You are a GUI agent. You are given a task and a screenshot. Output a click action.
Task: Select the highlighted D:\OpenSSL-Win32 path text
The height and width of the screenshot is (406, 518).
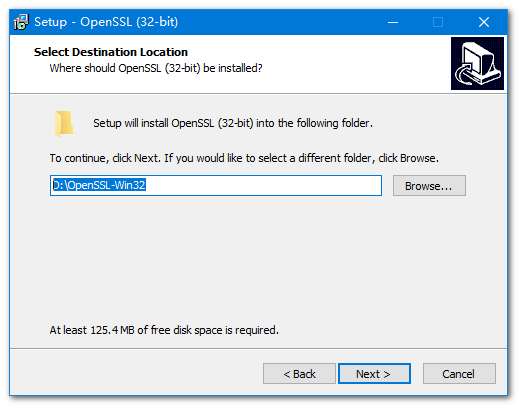(99, 185)
